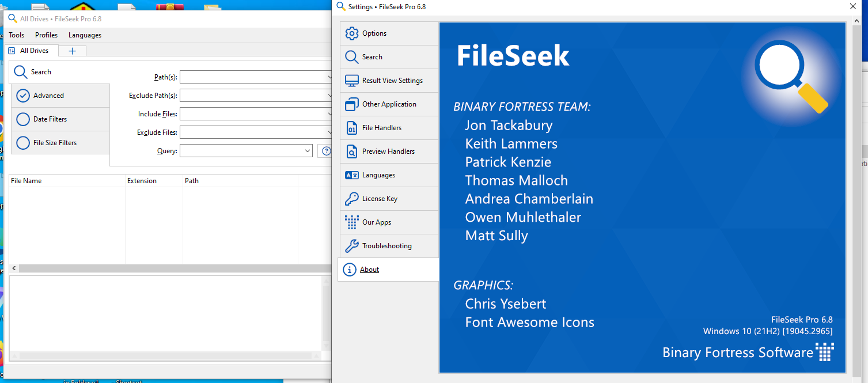Viewport: 868px width, 383px height.
Task: Select the Languages settings section
Action: click(378, 175)
